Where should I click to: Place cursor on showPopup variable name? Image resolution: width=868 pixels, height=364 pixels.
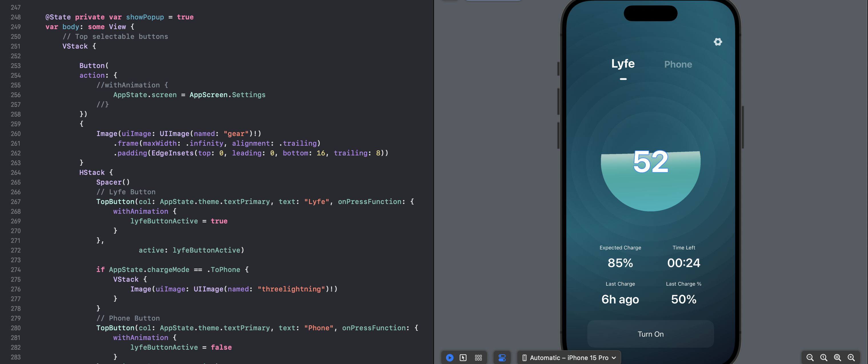click(x=145, y=17)
